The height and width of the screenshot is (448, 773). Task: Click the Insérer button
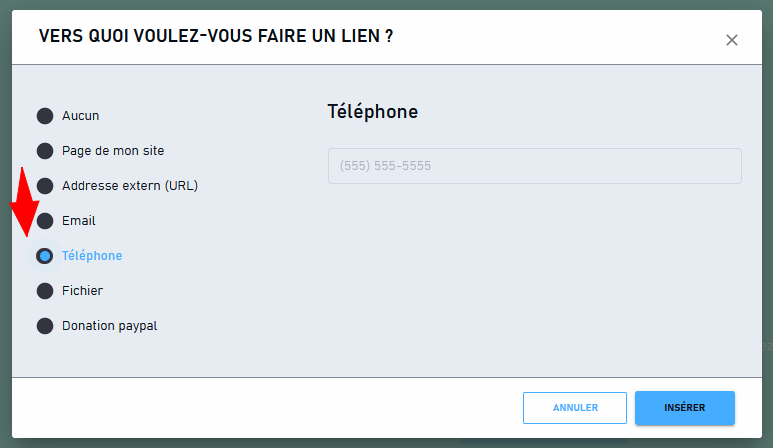685,408
